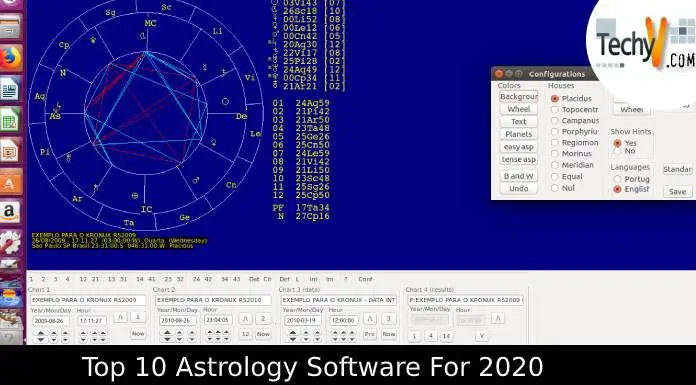Open the Amazon dock icon
This screenshot has width=696, height=385.
coord(10,212)
